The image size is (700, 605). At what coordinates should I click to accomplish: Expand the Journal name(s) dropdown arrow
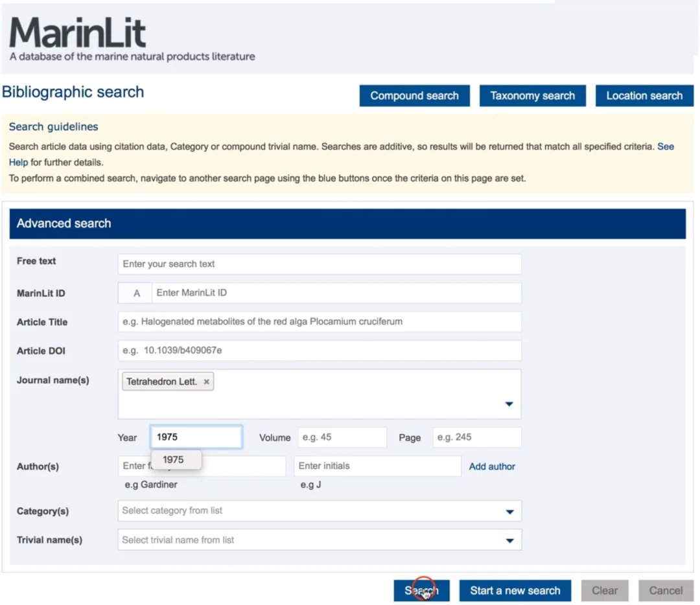(509, 404)
